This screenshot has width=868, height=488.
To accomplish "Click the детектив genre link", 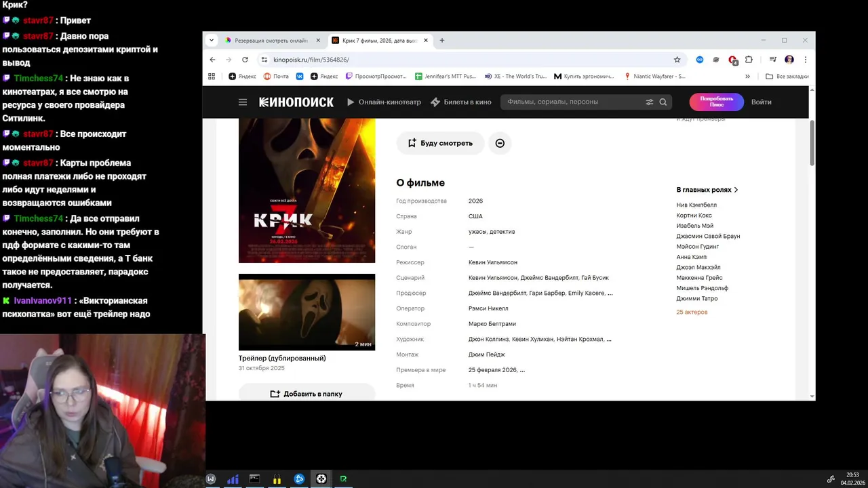I will point(502,232).
